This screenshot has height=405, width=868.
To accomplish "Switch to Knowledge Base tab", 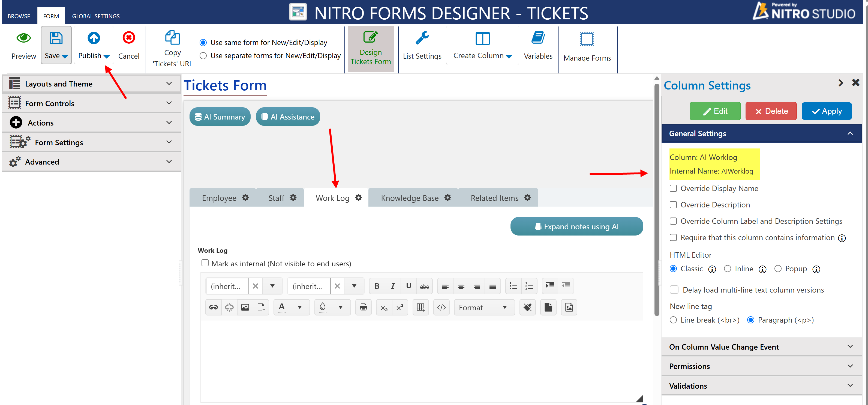I will tap(409, 198).
